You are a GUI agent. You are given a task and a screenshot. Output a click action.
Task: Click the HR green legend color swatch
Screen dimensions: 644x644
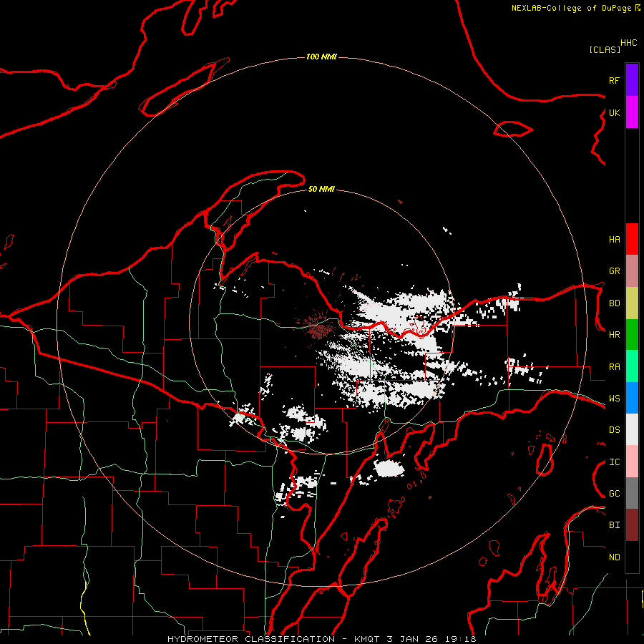click(x=632, y=335)
